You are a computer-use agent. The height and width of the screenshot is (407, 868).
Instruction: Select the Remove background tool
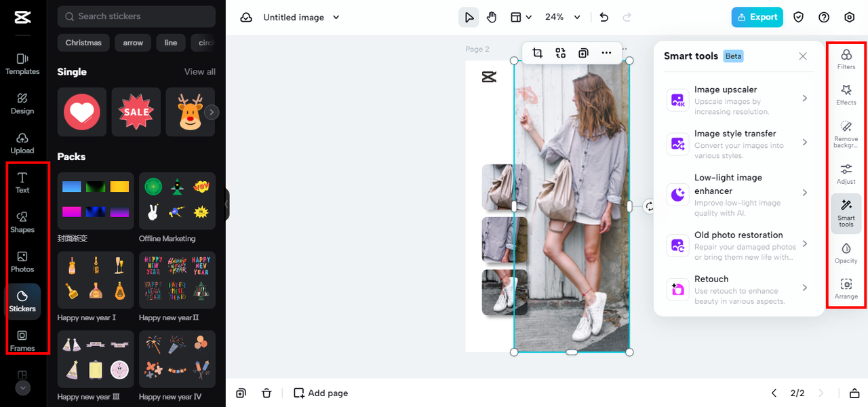(x=846, y=134)
